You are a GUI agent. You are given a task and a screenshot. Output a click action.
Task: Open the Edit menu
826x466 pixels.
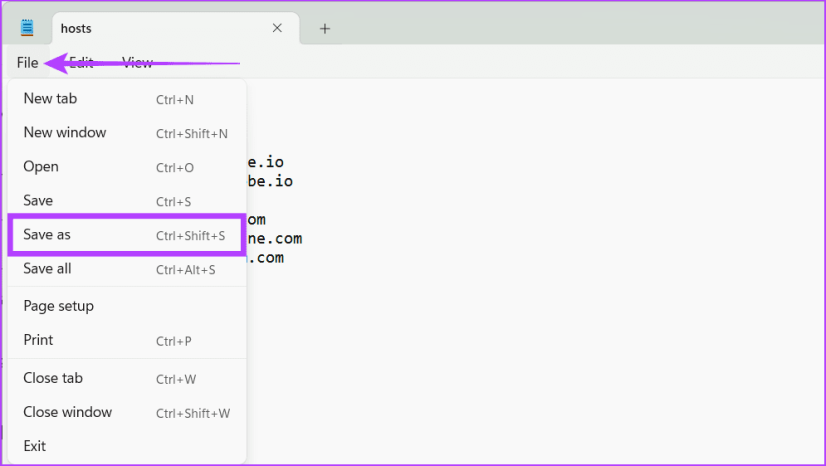click(81, 63)
